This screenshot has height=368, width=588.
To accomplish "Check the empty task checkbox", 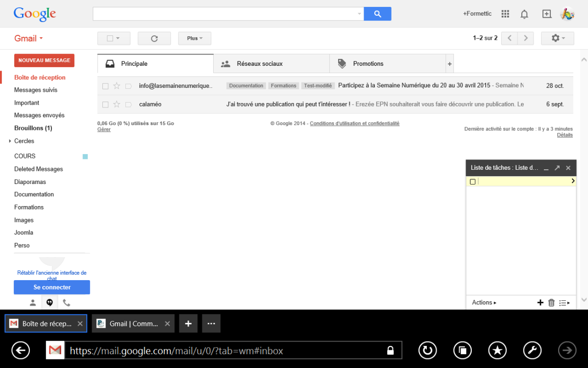I will pyautogui.click(x=473, y=182).
